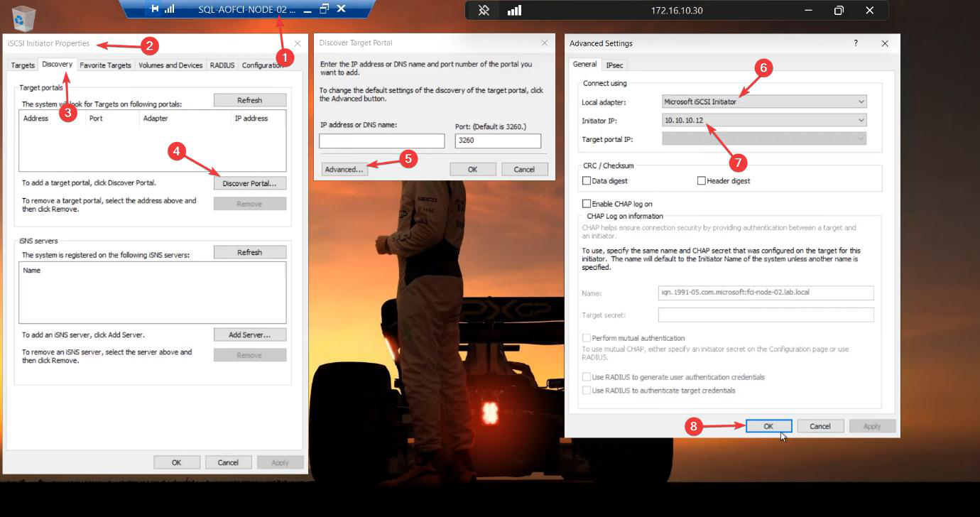The height and width of the screenshot is (517, 980).
Task: Click Cancel in iSCSI Initiator Properties
Action: pos(229,462)
